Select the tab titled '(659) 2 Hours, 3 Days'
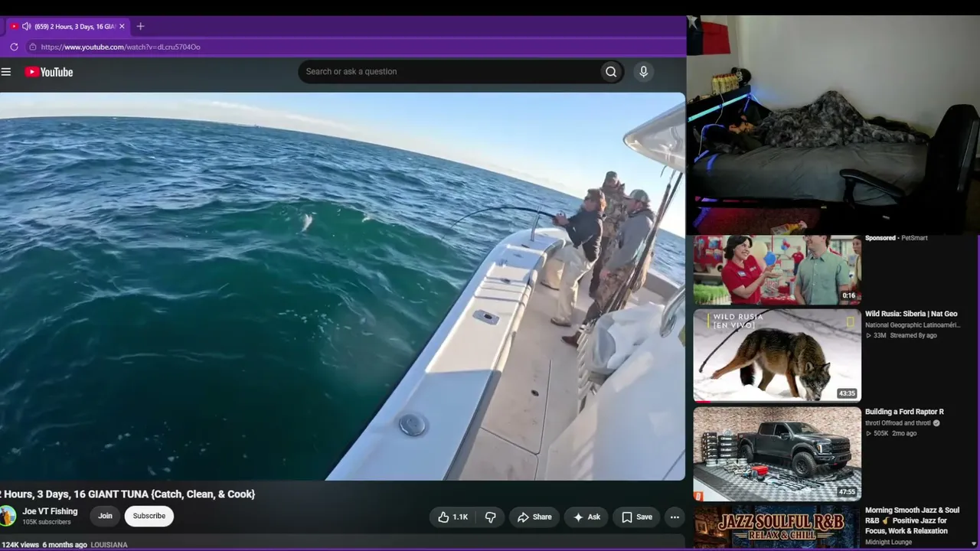 coord(69,26)
